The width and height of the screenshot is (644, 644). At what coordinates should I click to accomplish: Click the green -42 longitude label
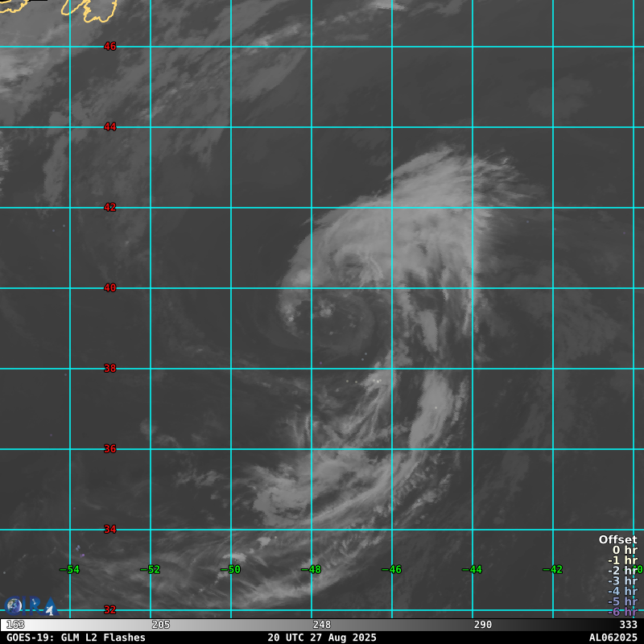pyautogui.click(x=553, y=570)
